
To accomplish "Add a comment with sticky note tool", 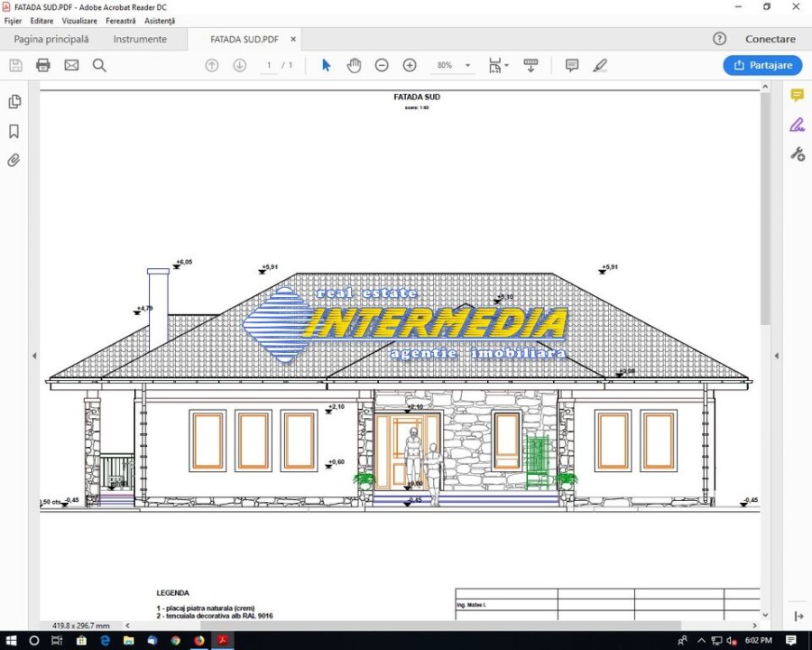I will tap(572, 65).
